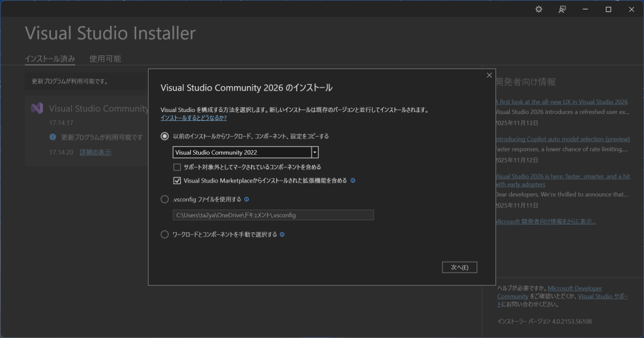Enable unsupported components checkbox
This screenshot has width=644, height=338.
tap(177, 167)
